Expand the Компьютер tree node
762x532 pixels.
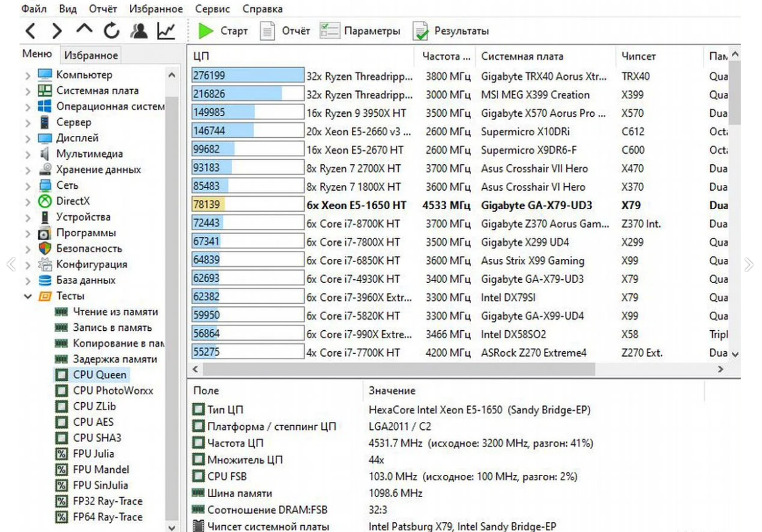(28, 75)
